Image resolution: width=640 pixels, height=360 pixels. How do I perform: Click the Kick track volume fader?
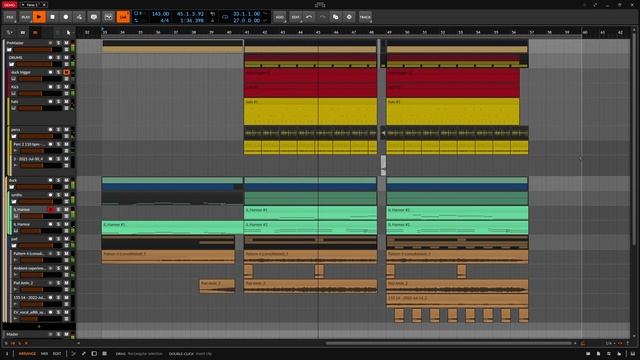40,93
